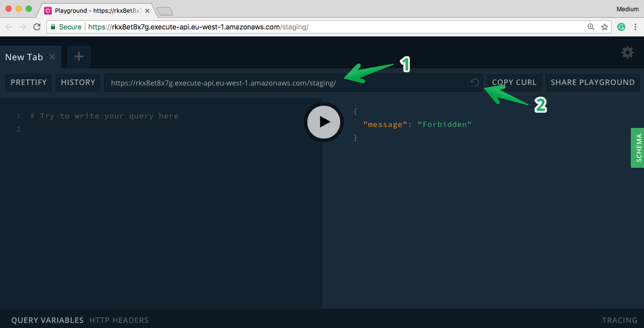Bookmark the page with the star icon
Image resolution: width=644 pixels, height=328 pixels.
click(x=605, y=27)
